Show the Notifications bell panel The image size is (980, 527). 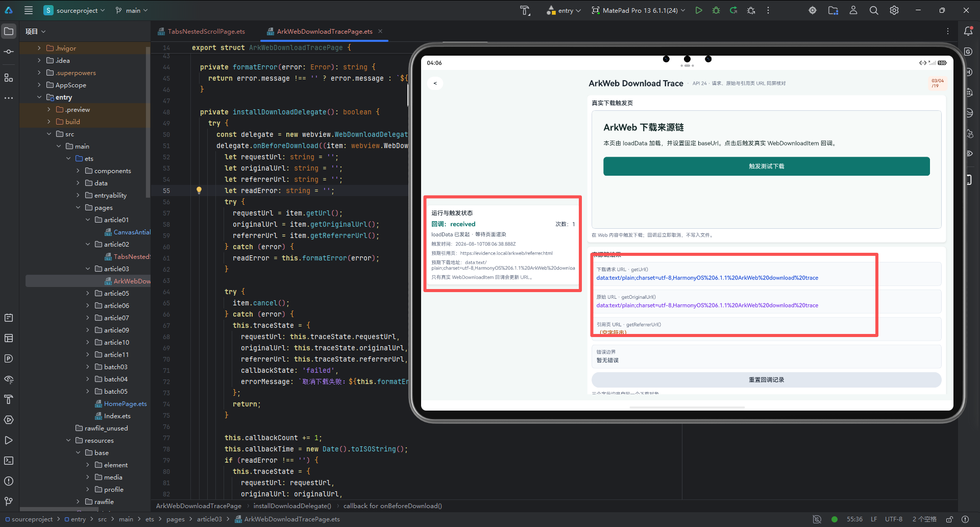point(968,31)
